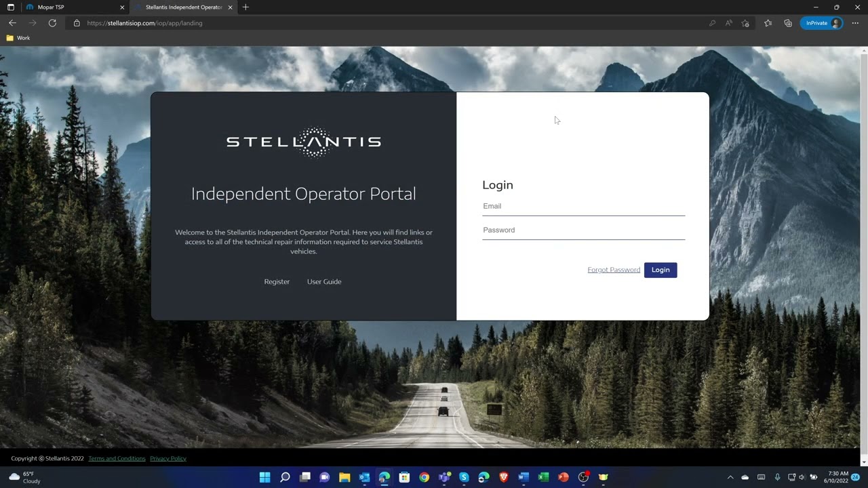
Task: Open OneDrive cloud tray icon
Action: click(x=745, y=477)
